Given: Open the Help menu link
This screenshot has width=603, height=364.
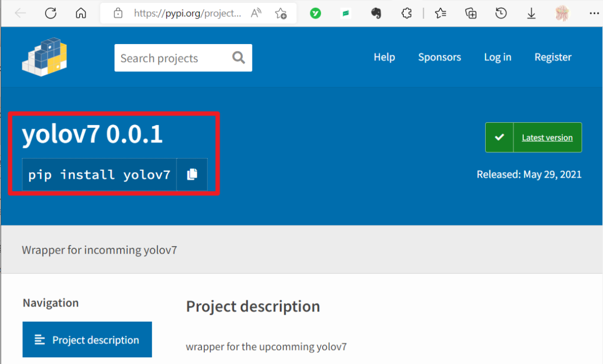Looking at the screenshot, I should [384, 58].
